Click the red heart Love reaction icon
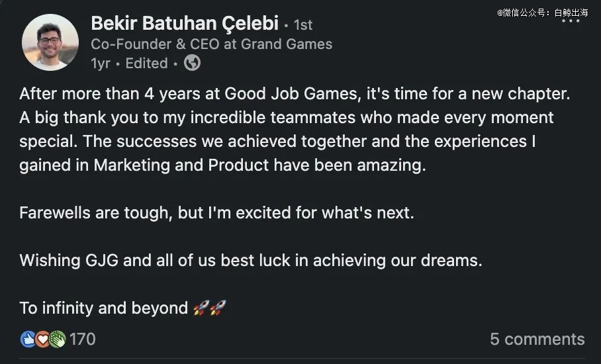The image size is (601, 364). tap(43, 340)
